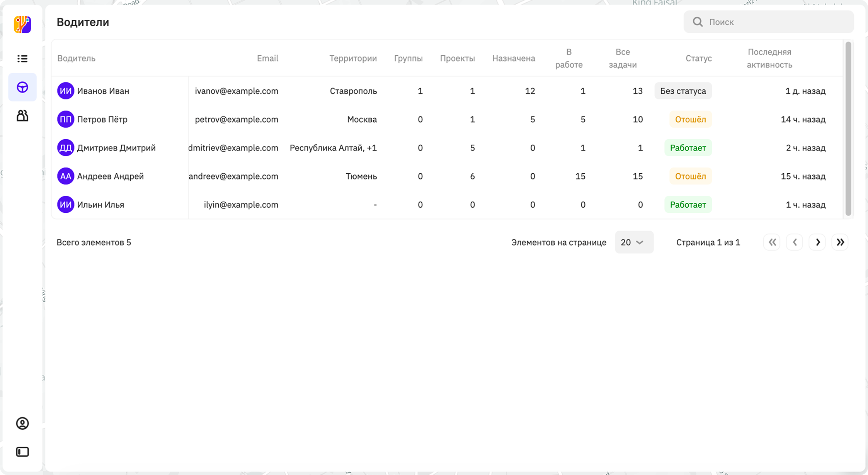Click Петров's Отошёл status badge

coord(690,119)
